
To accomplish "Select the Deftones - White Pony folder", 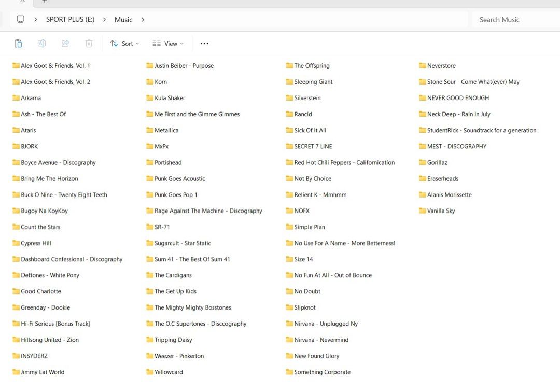I will pyautogui.click(x=46, y=275).
